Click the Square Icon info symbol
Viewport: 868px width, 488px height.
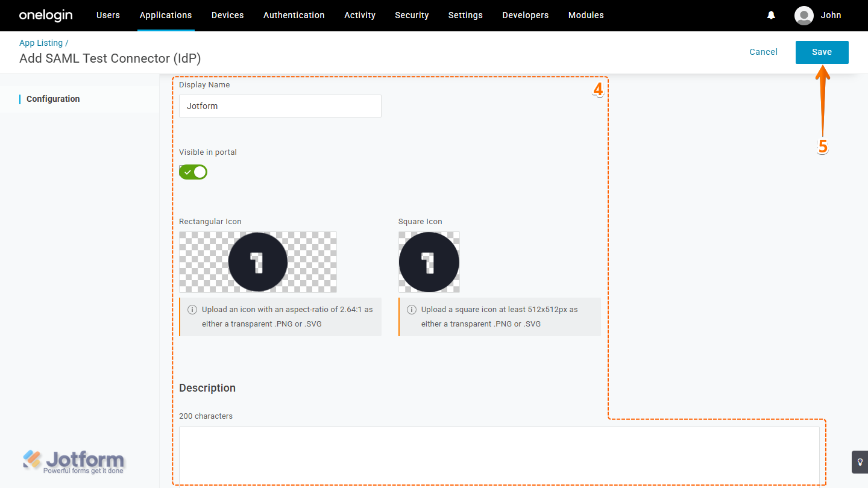tap(412, 310)
